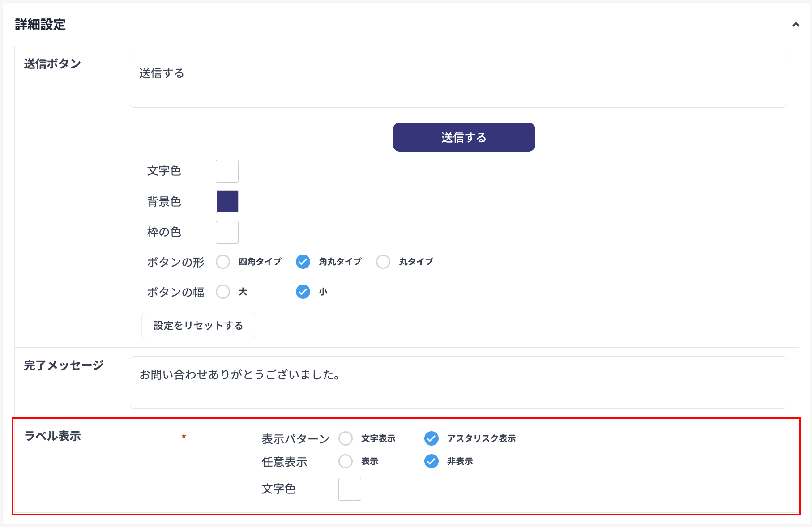This screenshot has width=812, height=527.
Task: Set ボタンの幅 to 小
Action: pos(303,292)
